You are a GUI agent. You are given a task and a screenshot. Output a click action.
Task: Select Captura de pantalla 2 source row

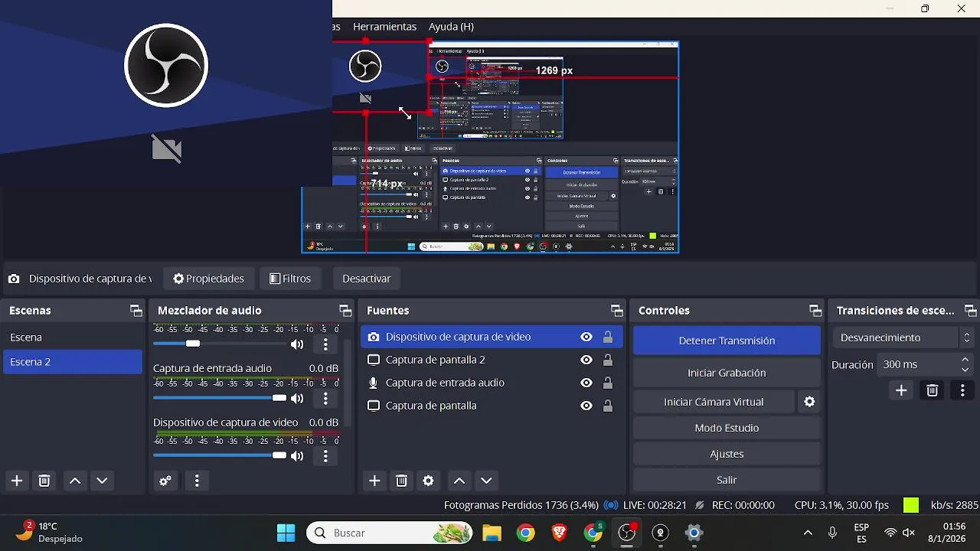(x=492, y=360)
